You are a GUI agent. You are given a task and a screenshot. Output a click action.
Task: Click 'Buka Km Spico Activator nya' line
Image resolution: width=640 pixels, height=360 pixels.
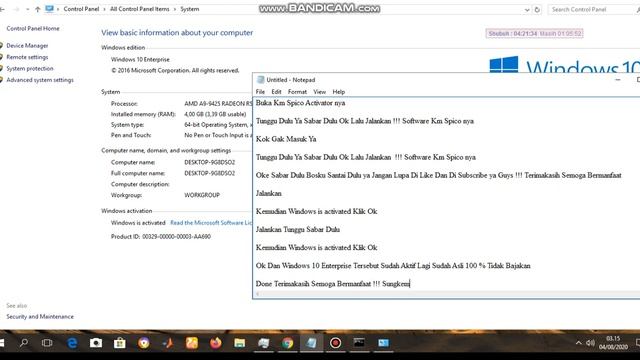tap(300, 103)
